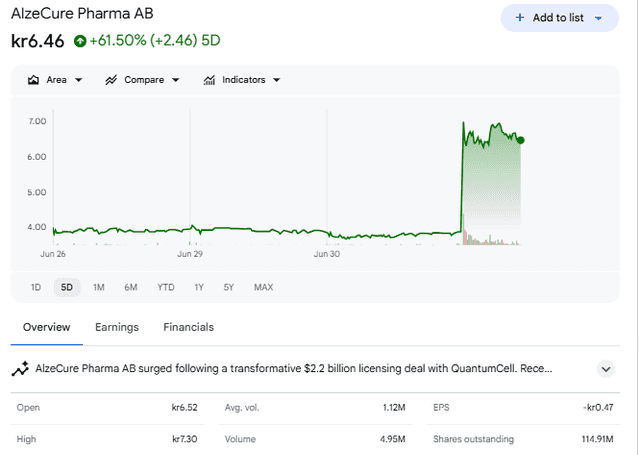Screen dimensions: 640x455
Task: Click the High row label
Action: tap(26, 439)
